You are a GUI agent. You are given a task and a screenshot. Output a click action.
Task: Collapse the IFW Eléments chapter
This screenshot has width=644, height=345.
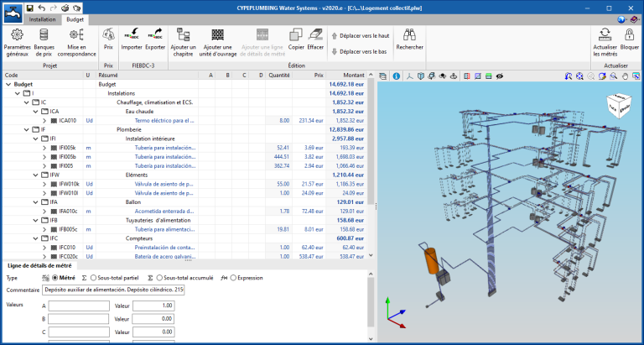[x=35, y=176]
